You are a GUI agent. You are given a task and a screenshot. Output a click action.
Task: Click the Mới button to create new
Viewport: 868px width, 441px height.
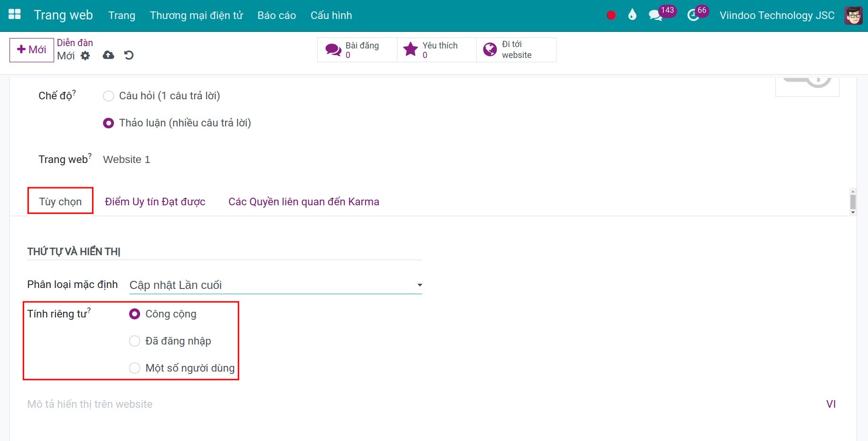pos(32,50)
